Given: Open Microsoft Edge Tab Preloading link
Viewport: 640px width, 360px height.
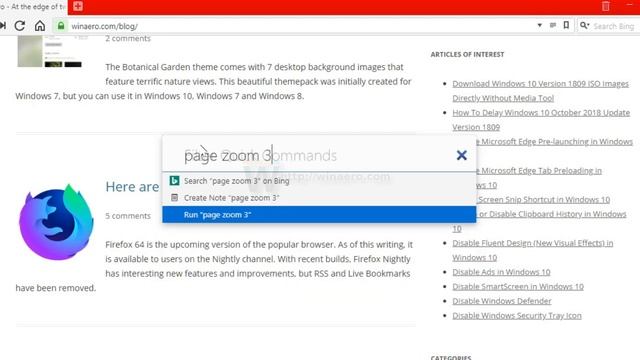Looking at the screenshot, I should (539, 171).
